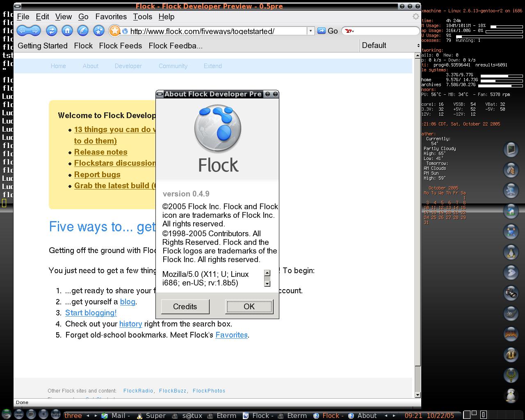This screenshot has height=420, width=525.
Task: Launch the Doom game dock icon
Action: [x=511, y=334]
